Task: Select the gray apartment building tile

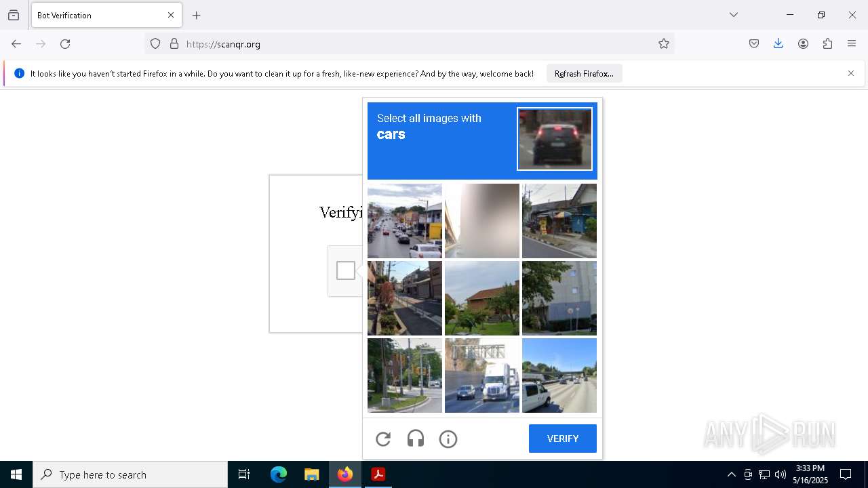Action: (559, 298)
